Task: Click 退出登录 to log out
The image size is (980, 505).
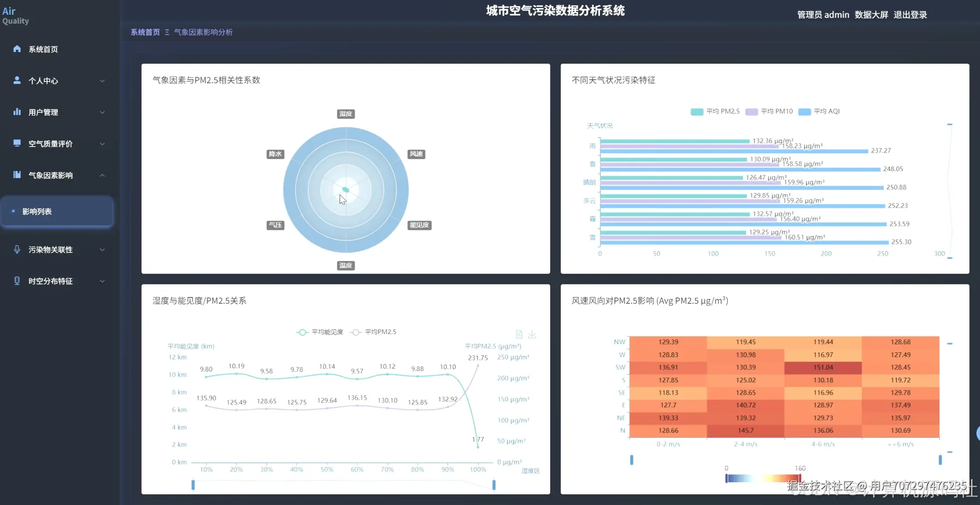Action: [910, 15]
